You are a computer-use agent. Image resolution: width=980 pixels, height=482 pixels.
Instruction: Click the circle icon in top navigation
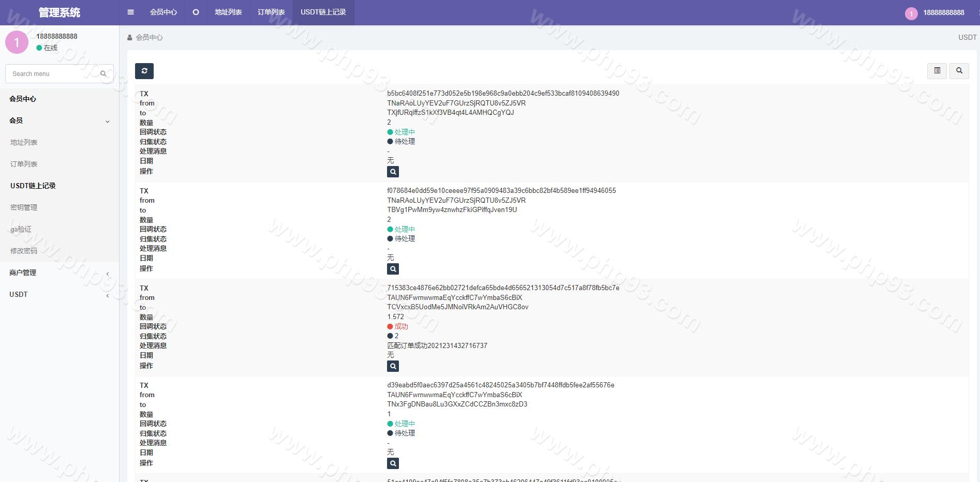tap(196, 12)
